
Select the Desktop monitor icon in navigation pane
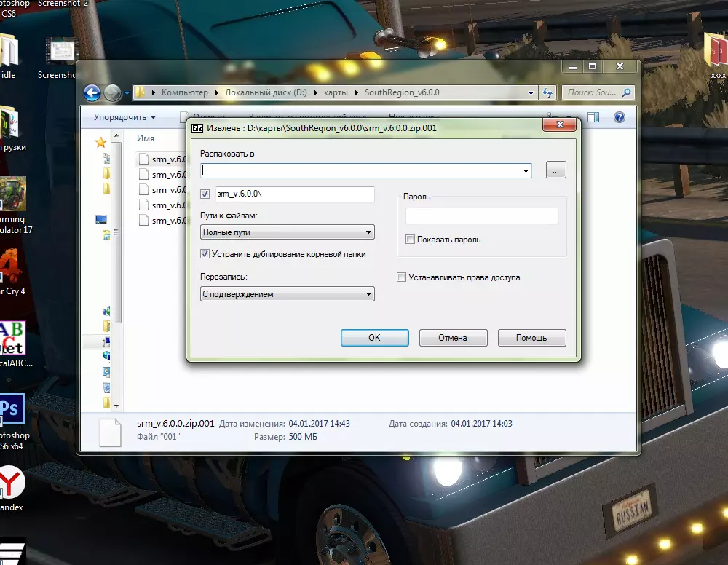(101, 219)
